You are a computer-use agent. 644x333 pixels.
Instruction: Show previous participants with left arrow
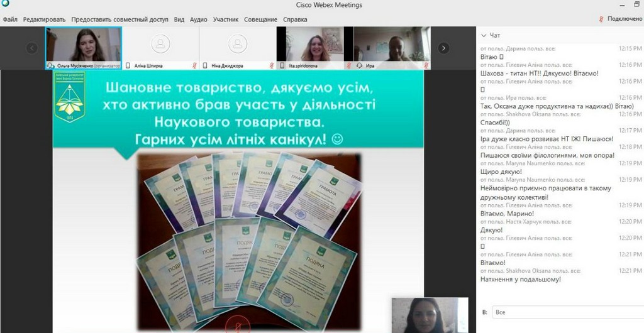click(32, 48)
